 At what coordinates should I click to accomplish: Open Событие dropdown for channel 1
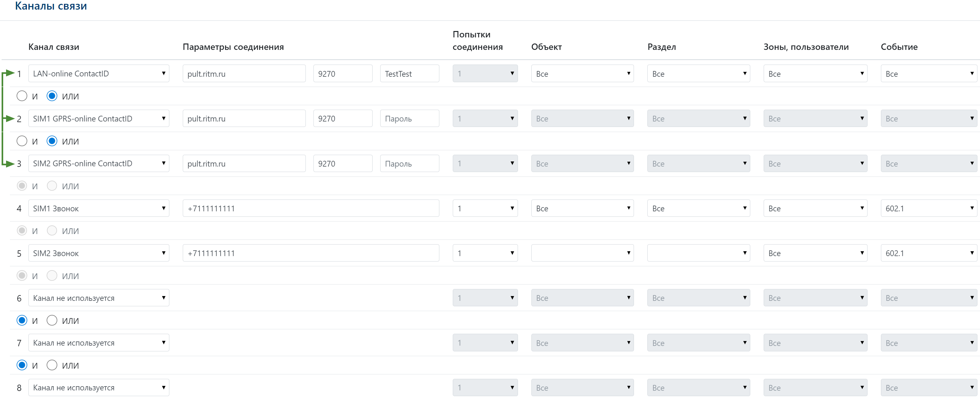(928, 74)
